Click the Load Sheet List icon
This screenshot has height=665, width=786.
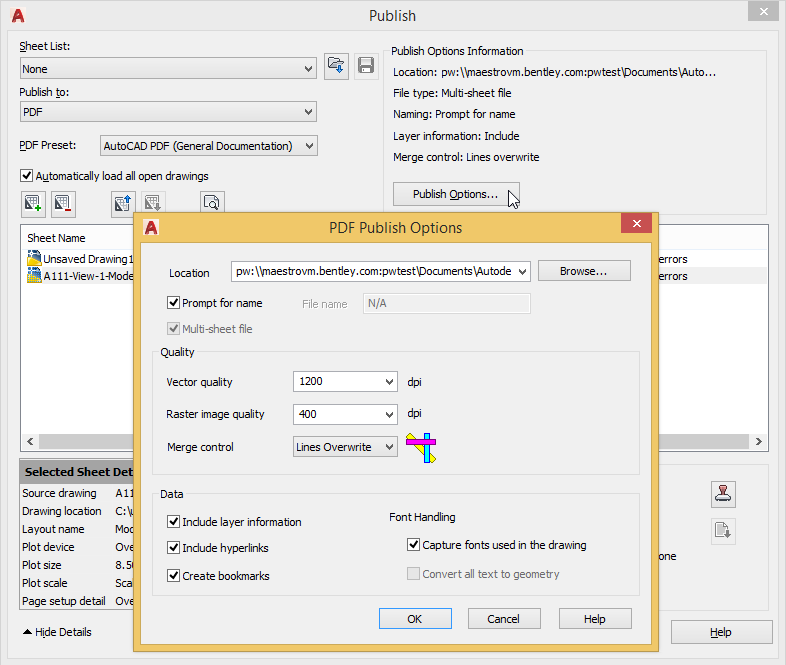[x=336, y=66]
